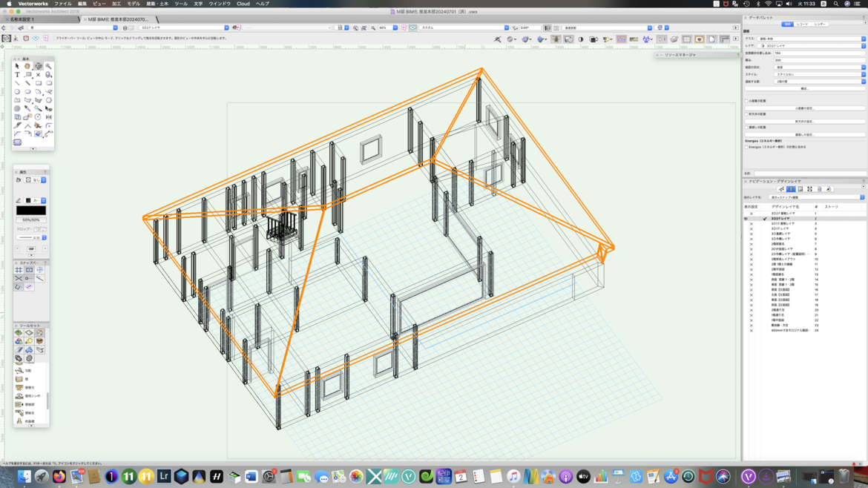Image resolution: width=868 pixels, height=488 pixels.
Task: Switch to the レコード tab
Action: pos(802,24)
